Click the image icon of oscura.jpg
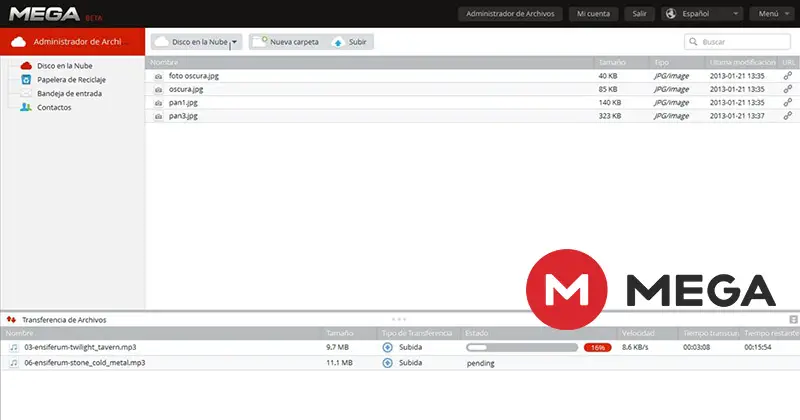Image resolution: width=800 pixels, height=420 pixels. click(159, 89)
